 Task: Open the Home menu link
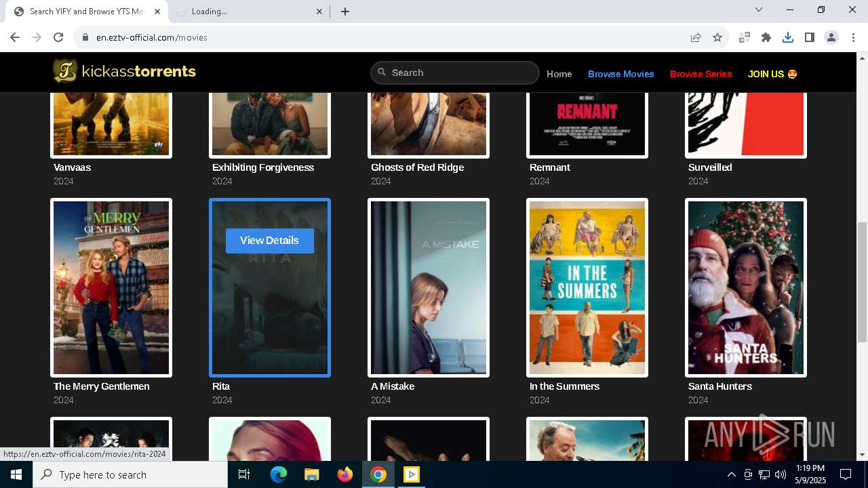coord(559,74)
